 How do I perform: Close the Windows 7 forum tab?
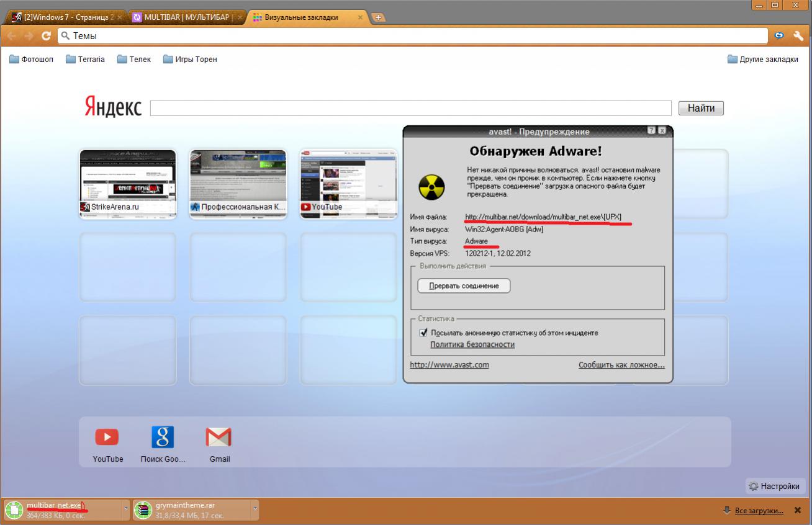(x=120, y=17)
